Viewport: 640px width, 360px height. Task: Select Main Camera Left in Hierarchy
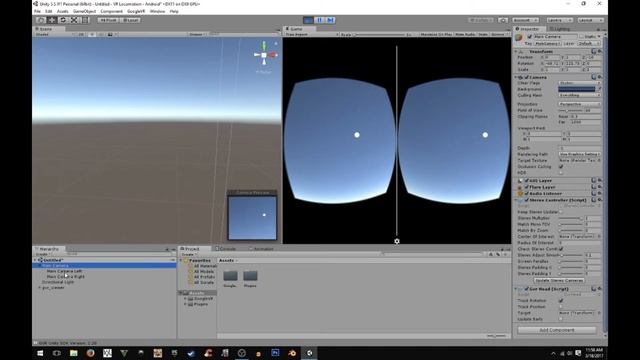point(64,271)
